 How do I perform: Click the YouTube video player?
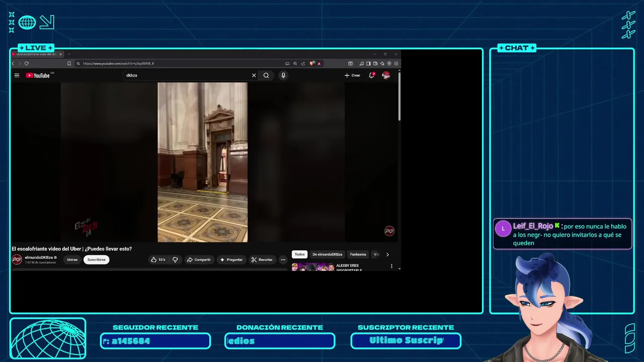click(203, 162)
